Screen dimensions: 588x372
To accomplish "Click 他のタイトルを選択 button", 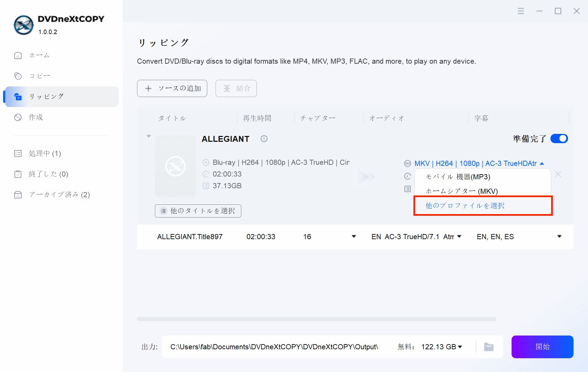I will (x=198, y=211).
